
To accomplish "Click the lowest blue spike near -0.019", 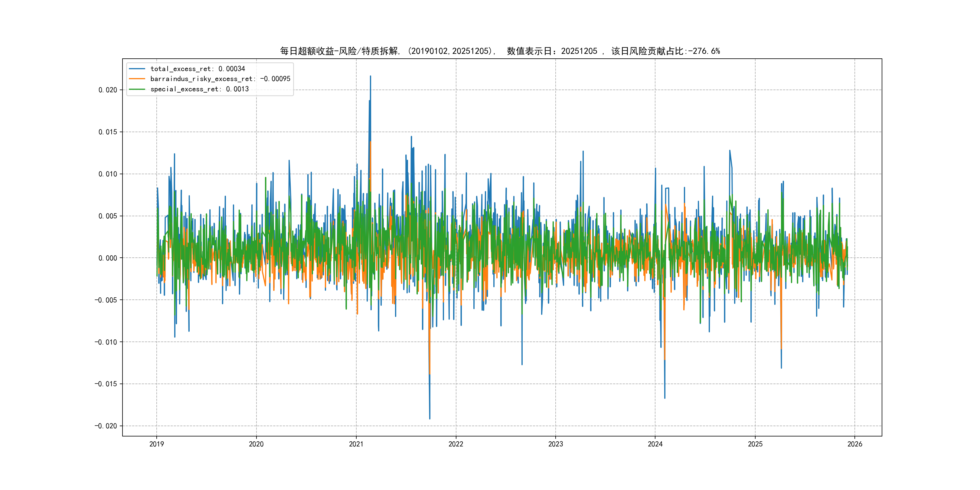I will coord(430,418).
